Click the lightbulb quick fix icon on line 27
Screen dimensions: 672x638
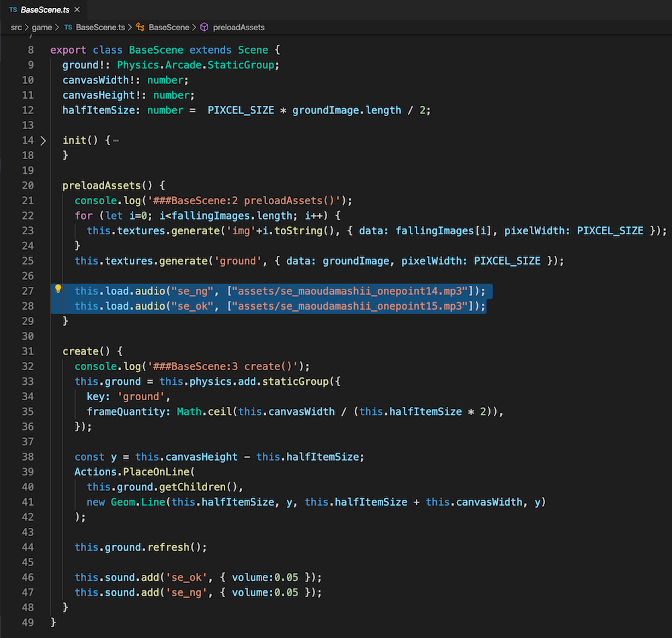[x=58, y=287]
